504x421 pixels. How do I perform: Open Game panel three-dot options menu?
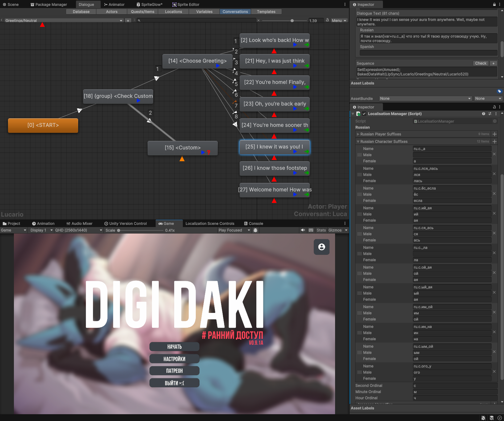pyautogui.click(x=345, y=224)
